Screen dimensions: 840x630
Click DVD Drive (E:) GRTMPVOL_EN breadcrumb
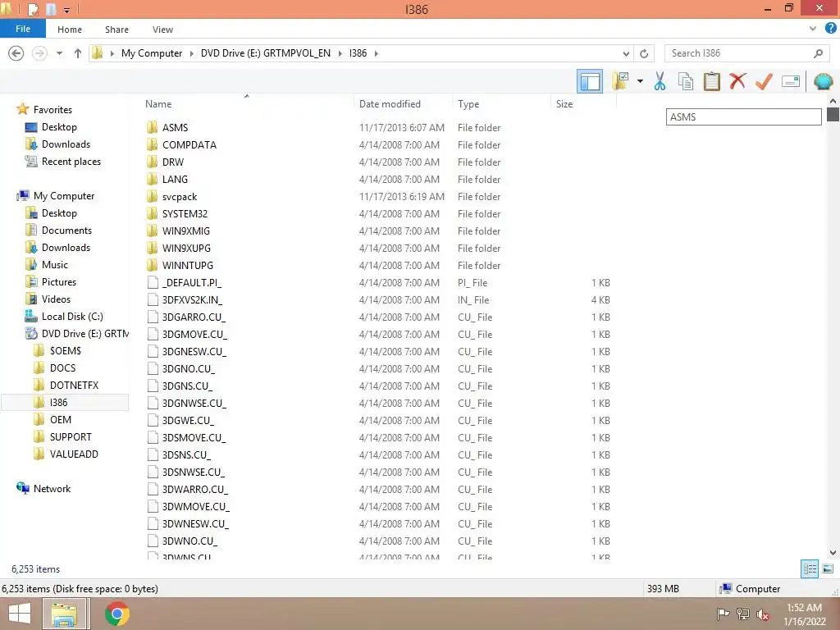[266, 53]
